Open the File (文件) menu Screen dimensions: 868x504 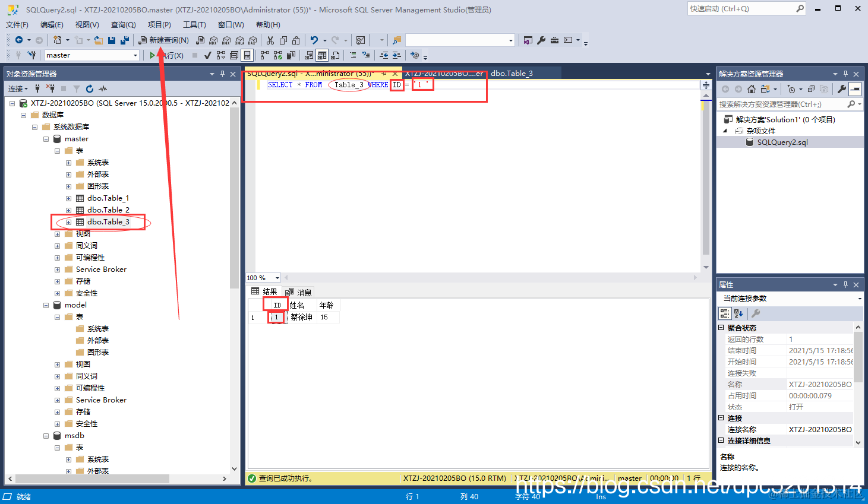pos(17,24)
